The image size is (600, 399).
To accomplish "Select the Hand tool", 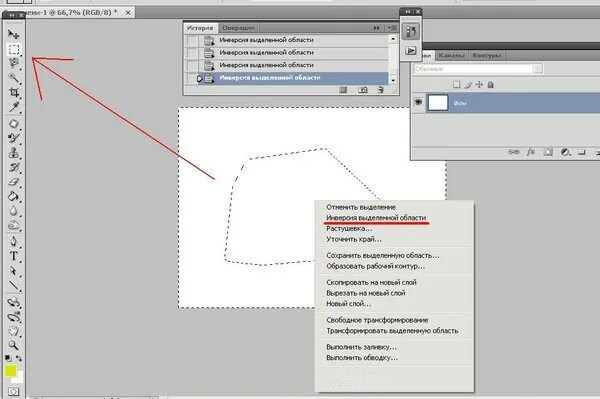I will [14, 331].
